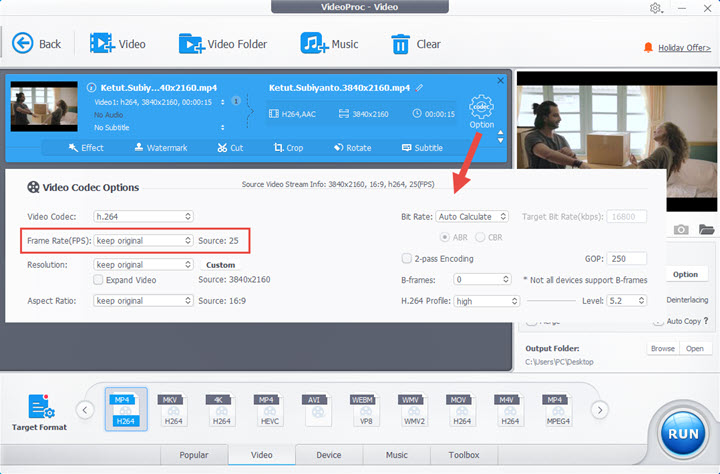Browse for output folder
This screenshot has height=474, width=720.
click(663, 349)
